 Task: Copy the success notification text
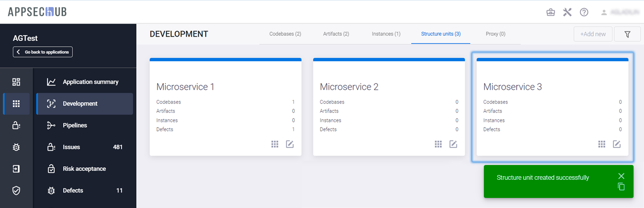621,187
